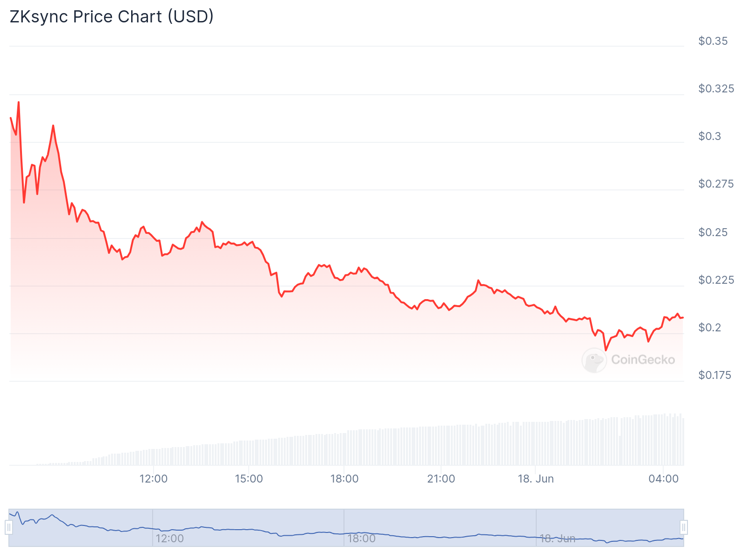The height and width of the screenshot is (560, 743).
Task: Click the 04:00 time axis label
Action: click(664, 479)
